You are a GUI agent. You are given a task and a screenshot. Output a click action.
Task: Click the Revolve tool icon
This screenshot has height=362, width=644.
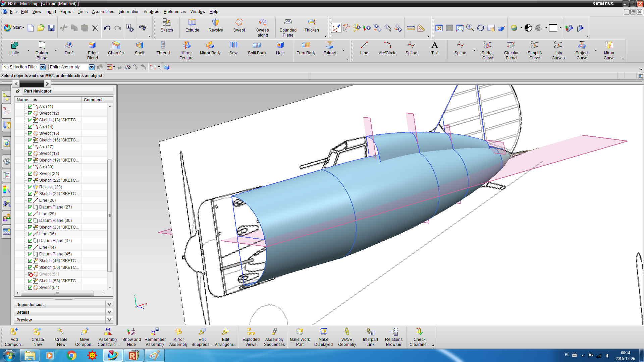click(215, 22)
